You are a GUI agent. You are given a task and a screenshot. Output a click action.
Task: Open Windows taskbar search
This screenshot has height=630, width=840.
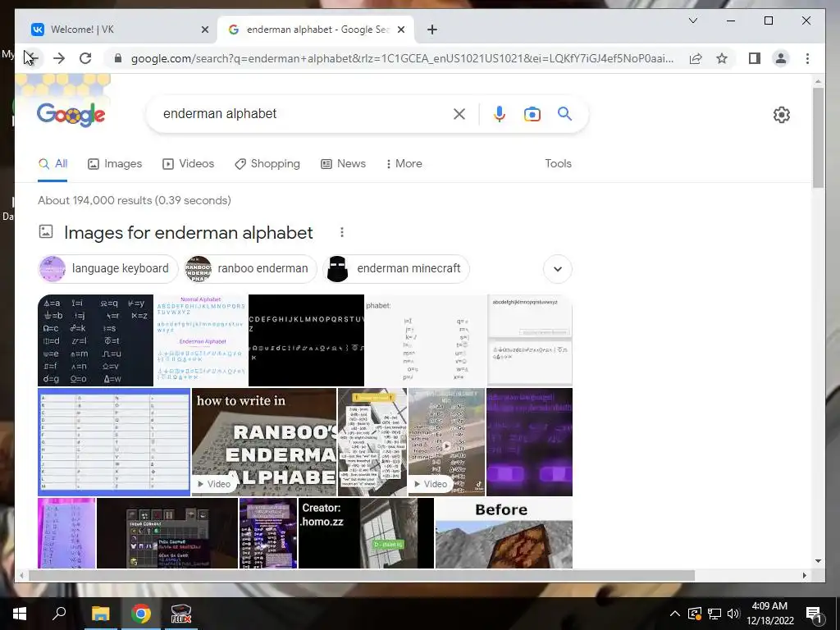coord(59,614)
